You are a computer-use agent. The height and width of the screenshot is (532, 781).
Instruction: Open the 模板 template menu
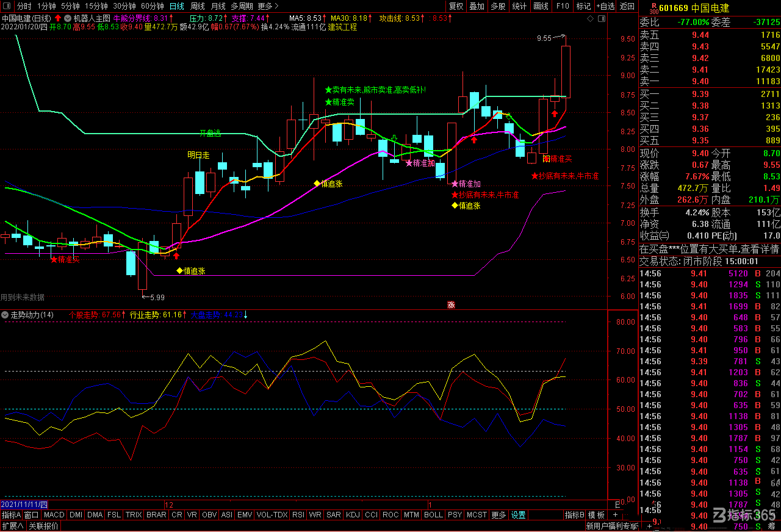pyautogui.click(x=596, y=515)
